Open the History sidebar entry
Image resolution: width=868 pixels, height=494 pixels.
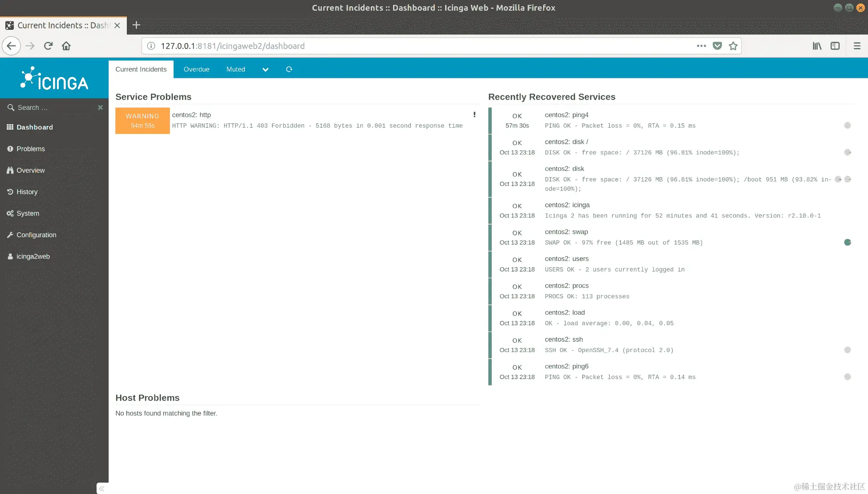(x=27, y=192)
